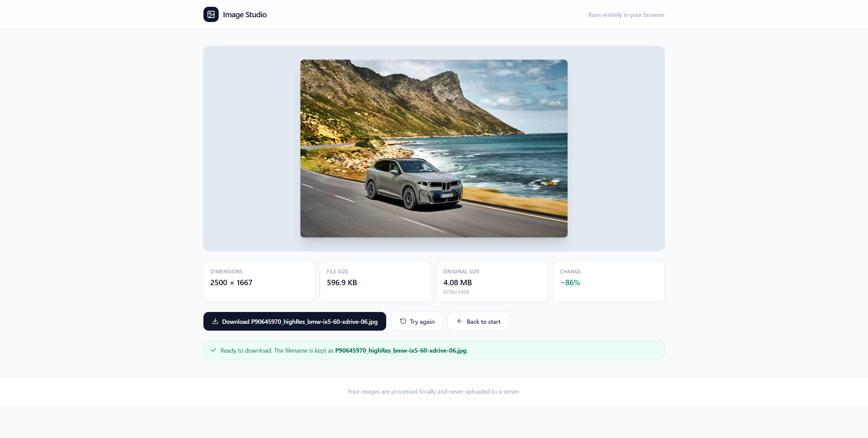Click the Image Studio logo icon

[211, 15]
